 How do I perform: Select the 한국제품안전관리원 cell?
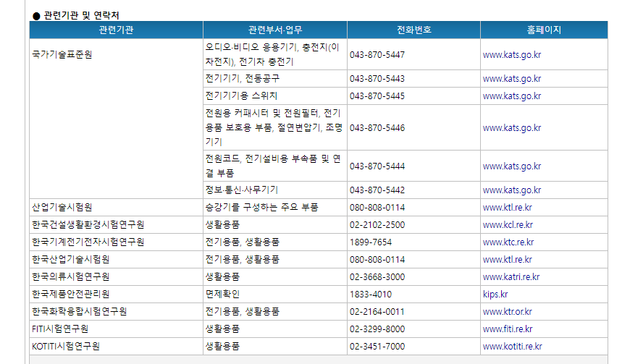(x=116, y=295)
